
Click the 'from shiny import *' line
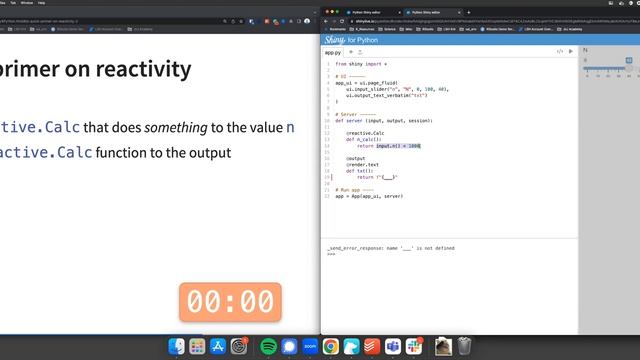tap(361, 64)
